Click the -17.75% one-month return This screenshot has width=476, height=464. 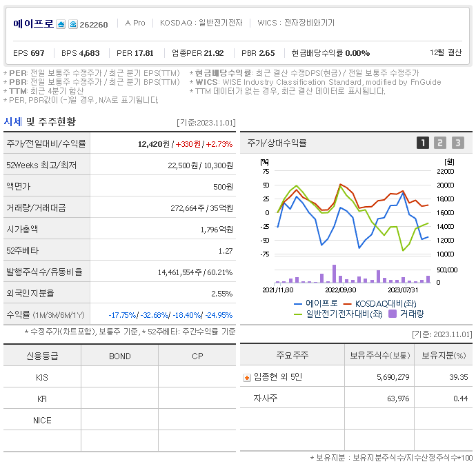[122, 315]
